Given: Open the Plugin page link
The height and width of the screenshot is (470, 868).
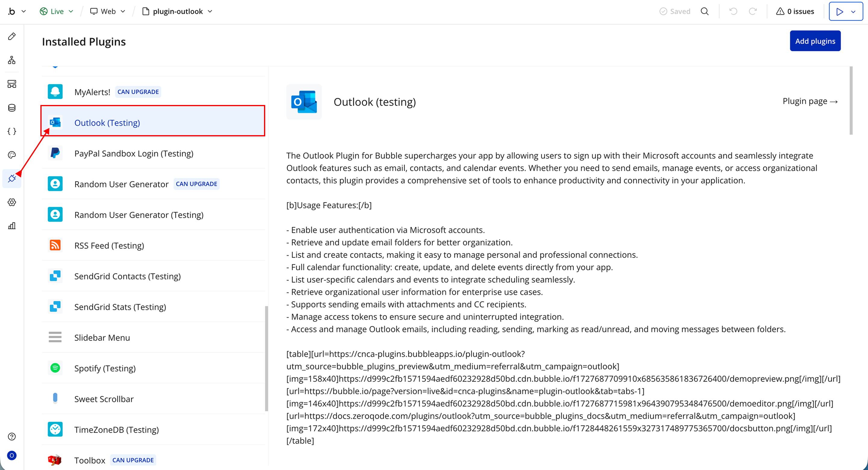Looking at the screenshot, I should 810,101.
